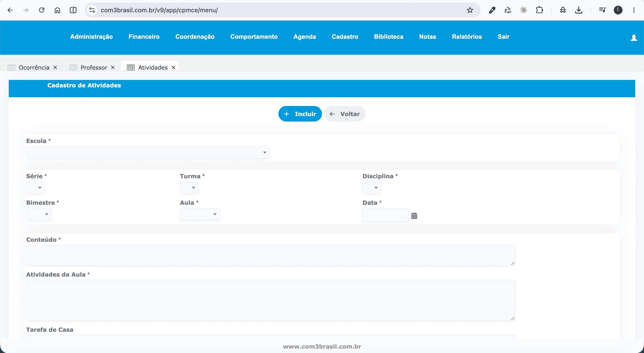Image resolution: width=644 pixels, height=353 pixels.
Task: Bookmark this page with the star icon
Action: click(x=470, y=10)
